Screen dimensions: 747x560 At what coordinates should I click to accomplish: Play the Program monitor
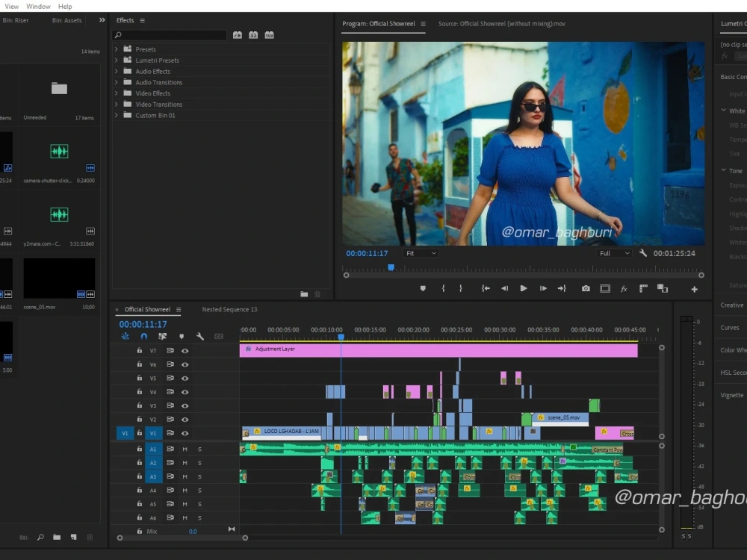point(524,288)
